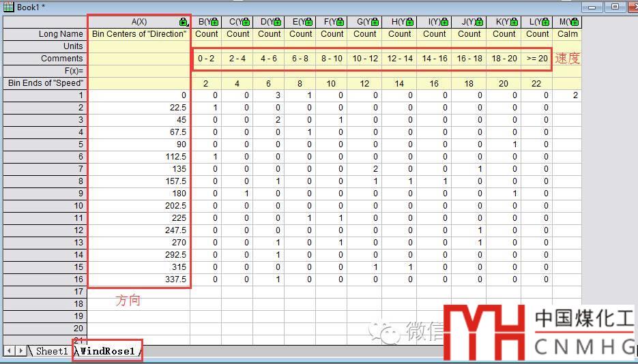Select the Units label row header
The width and height of the screenshot is (638, 364).
tap(45, 46)
